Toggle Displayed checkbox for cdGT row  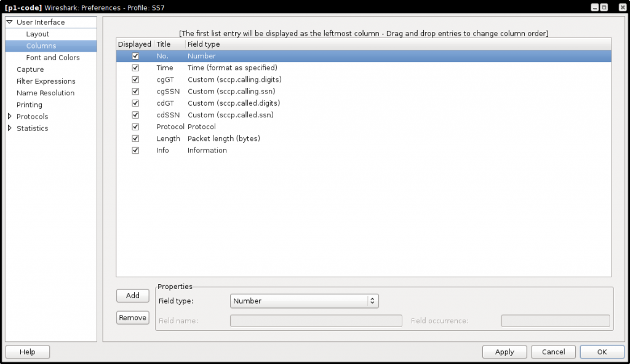click(x=135, y=103)
